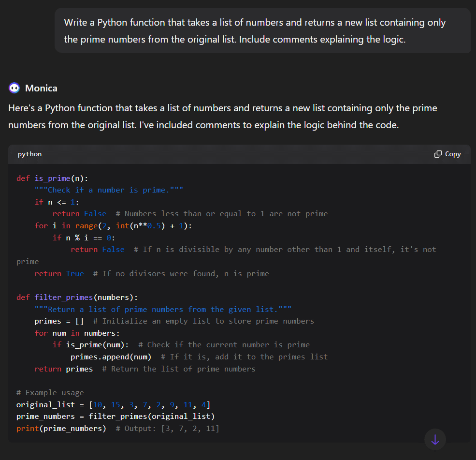The image size is (476, 460).
Task: Click the '# Output: [3, 7, 2, 11]' comment
Action: pyautogui.click(x=167, y=429)
